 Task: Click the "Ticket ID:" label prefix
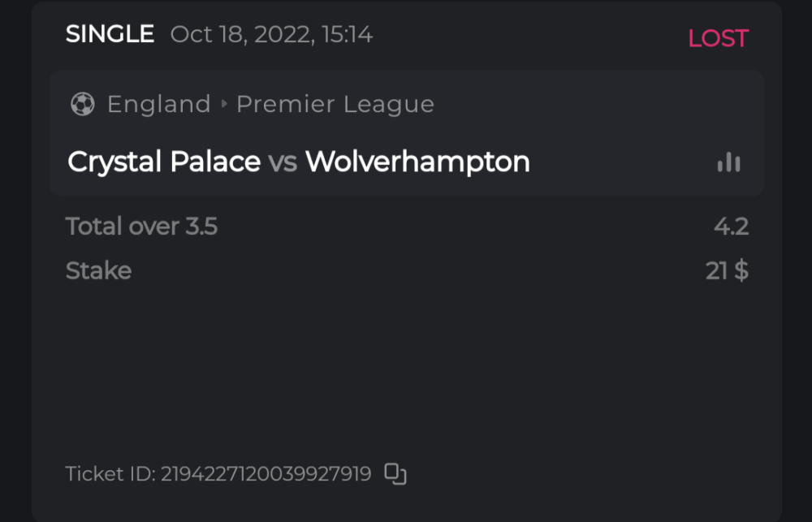[x=110, y=473]
